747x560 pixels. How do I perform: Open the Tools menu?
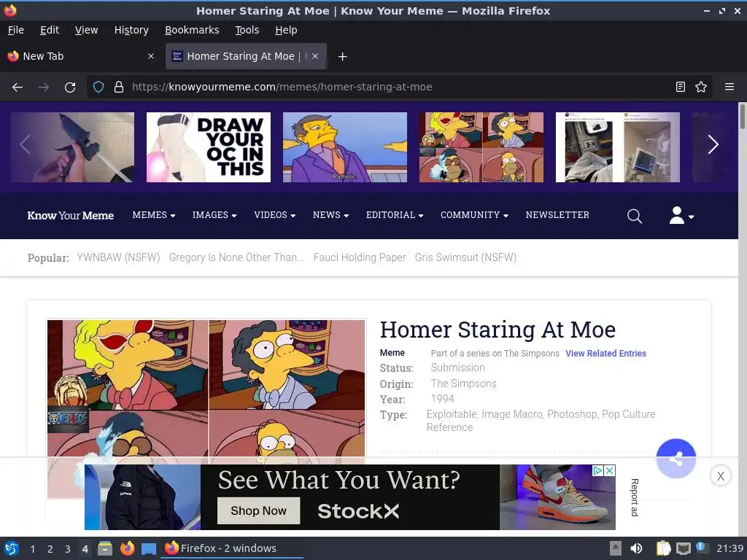coord(247,30)
